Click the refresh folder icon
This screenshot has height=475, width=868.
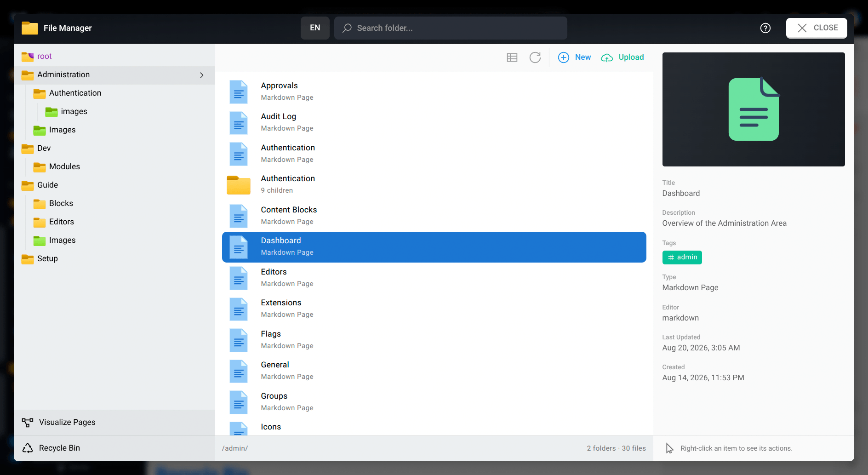click(x=535, y=57)
